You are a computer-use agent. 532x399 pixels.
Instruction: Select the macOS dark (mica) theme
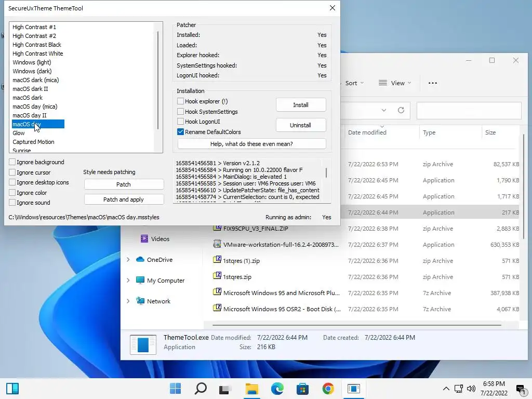36,80
